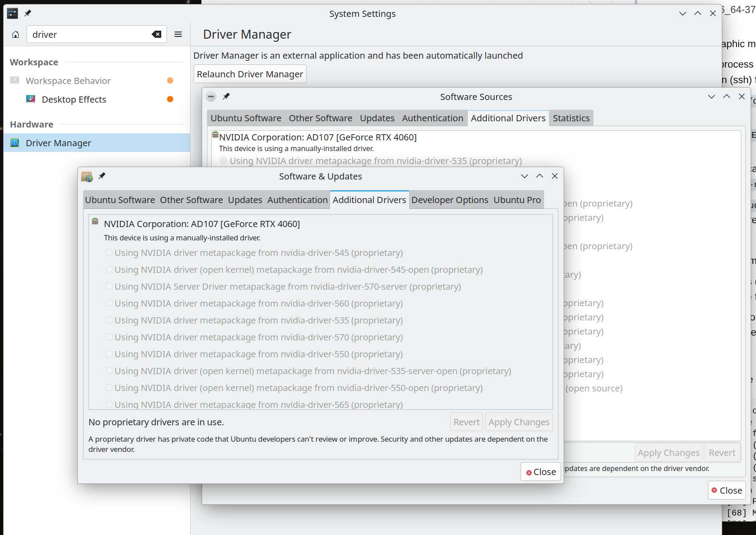The image size is (756, 535).
Task: Click the pin icon in System Settings titlebar
Action: [28, 13]
